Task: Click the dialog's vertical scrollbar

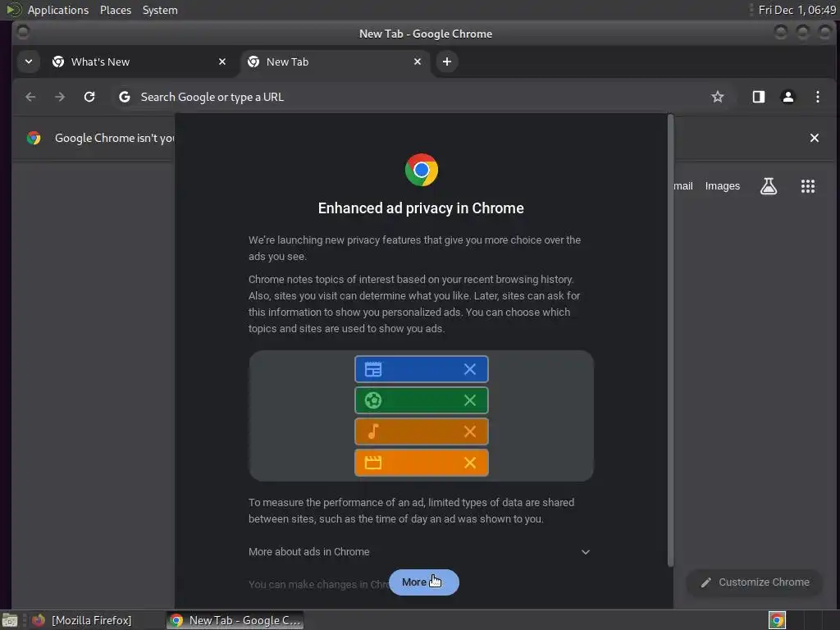Action: pyautogui.click(x=670, y=340)
